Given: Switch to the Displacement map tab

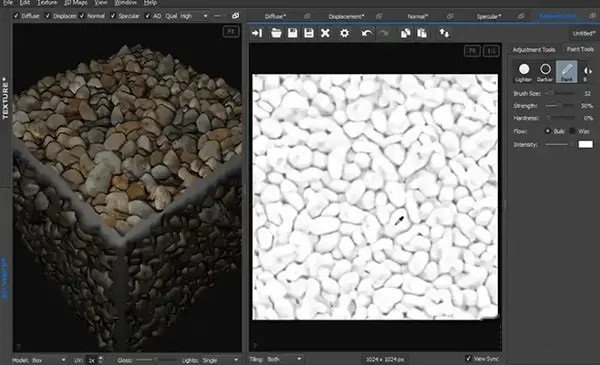Looking at the screenshot, I should pyautogui.click(x=346, y=16).
